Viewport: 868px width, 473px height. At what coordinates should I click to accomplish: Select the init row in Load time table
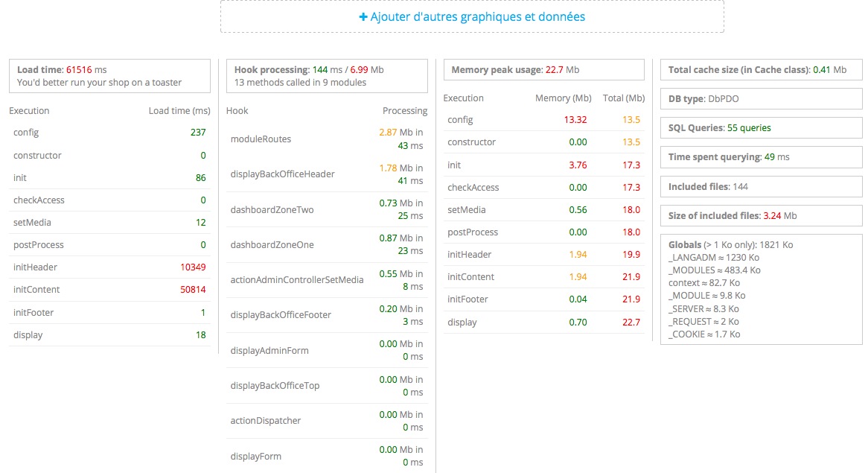(x=109, y=178)
